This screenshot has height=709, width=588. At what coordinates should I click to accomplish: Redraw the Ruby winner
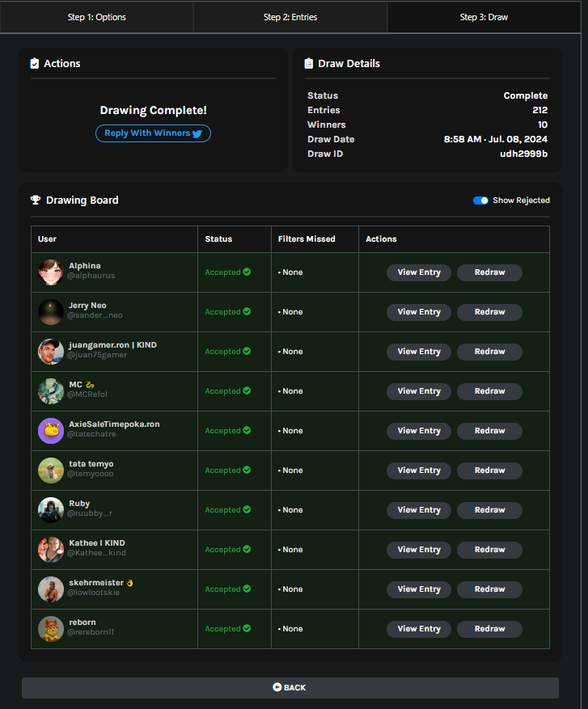point(489,510)
